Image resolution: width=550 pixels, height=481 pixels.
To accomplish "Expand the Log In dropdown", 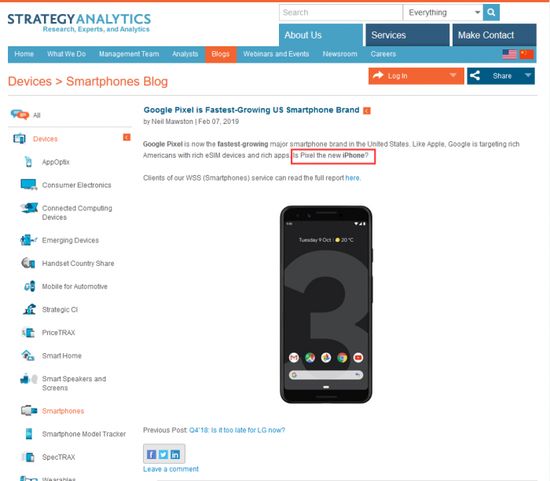I will tap(453, 75).
